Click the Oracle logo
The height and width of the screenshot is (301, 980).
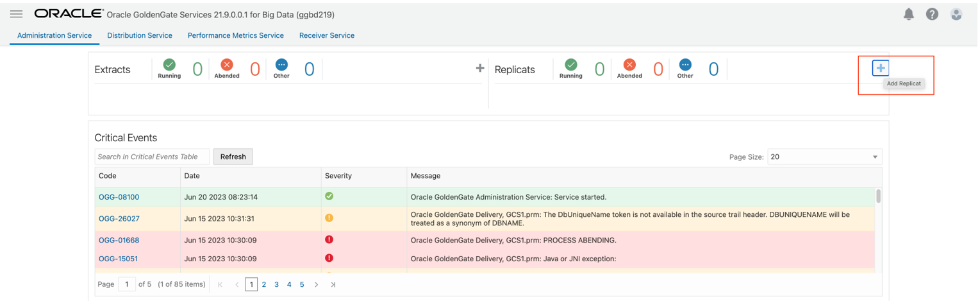point(69,13)
